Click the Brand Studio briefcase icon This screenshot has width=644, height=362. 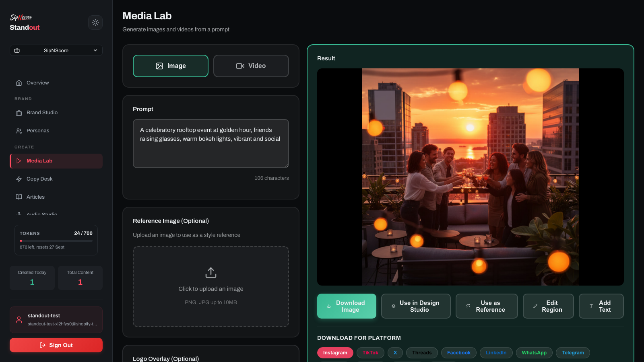click(x=19, y=113)
